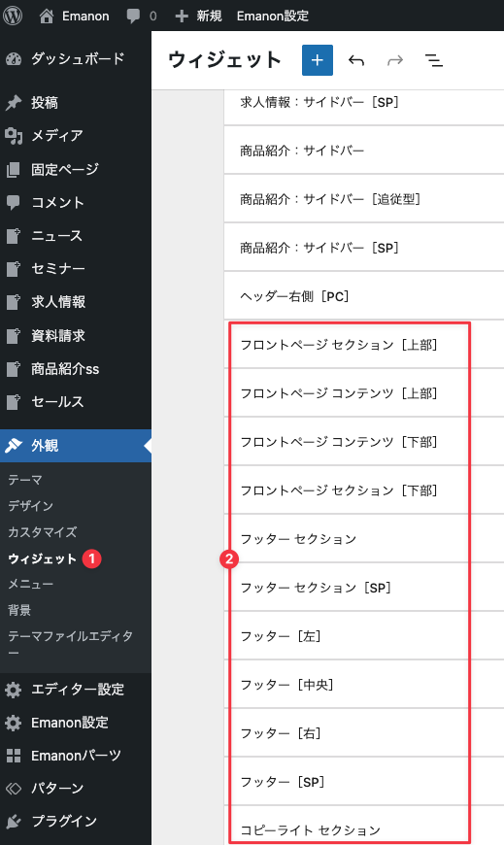The image size is (504, 845).
Task: Open the 外観 appearance menu
Action: (x=76, y=446)
